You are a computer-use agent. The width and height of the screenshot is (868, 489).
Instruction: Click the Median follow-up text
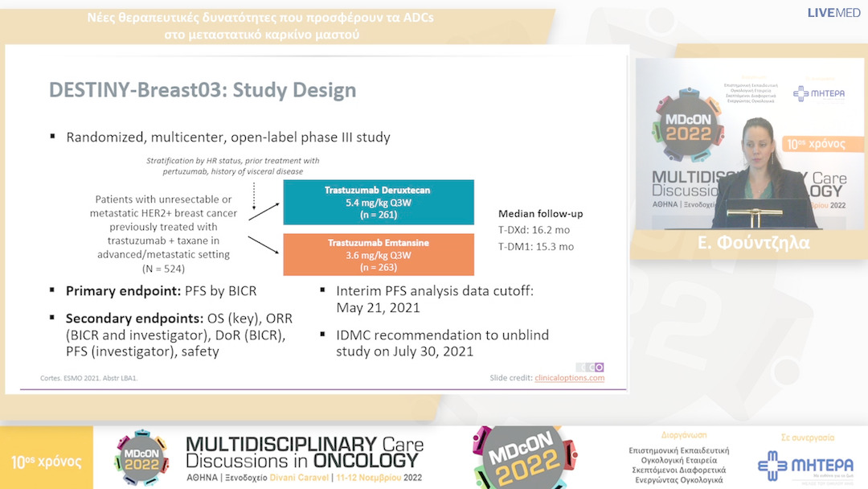tap(540, 214)
